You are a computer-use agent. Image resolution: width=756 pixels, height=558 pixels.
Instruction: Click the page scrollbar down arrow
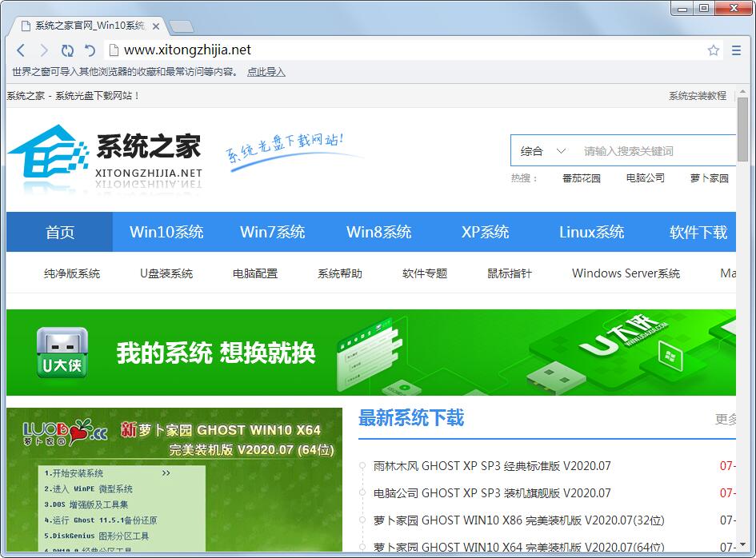click(x=742, y=545)
